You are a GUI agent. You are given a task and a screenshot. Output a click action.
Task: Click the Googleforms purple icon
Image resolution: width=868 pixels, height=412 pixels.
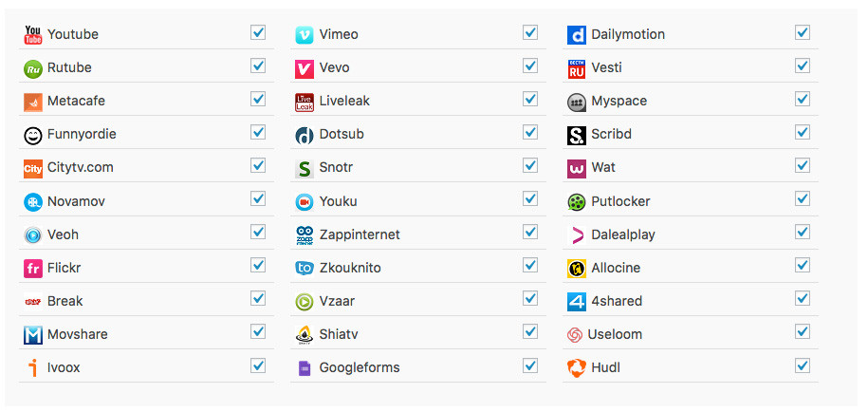[x=305, y=368]
